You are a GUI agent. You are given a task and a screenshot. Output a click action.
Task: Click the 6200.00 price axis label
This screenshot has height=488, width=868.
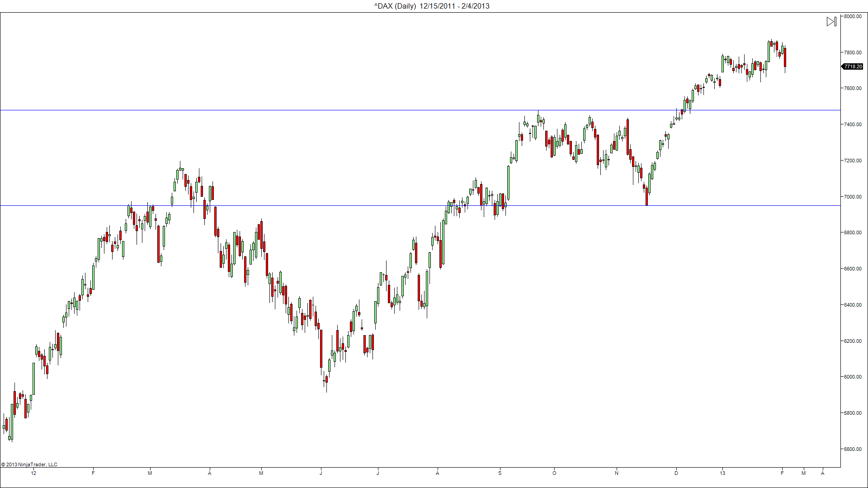click(x=853, y=341)
